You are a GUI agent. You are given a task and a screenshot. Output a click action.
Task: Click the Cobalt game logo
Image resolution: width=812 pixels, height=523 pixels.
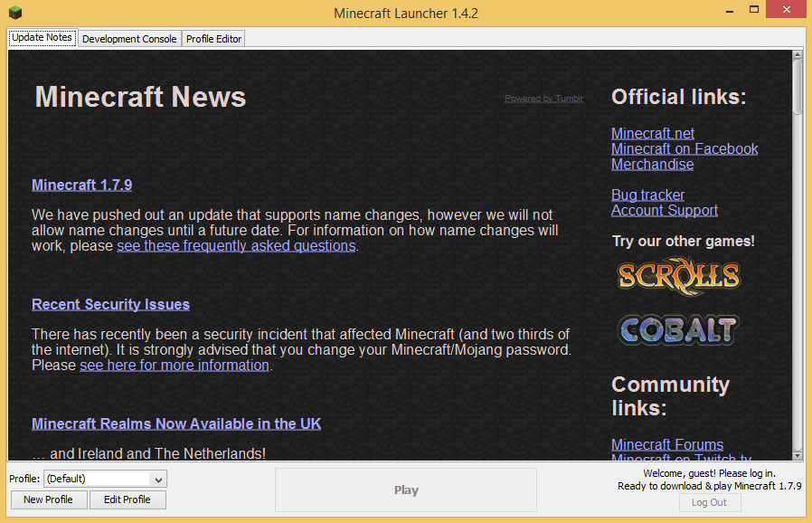678,329
